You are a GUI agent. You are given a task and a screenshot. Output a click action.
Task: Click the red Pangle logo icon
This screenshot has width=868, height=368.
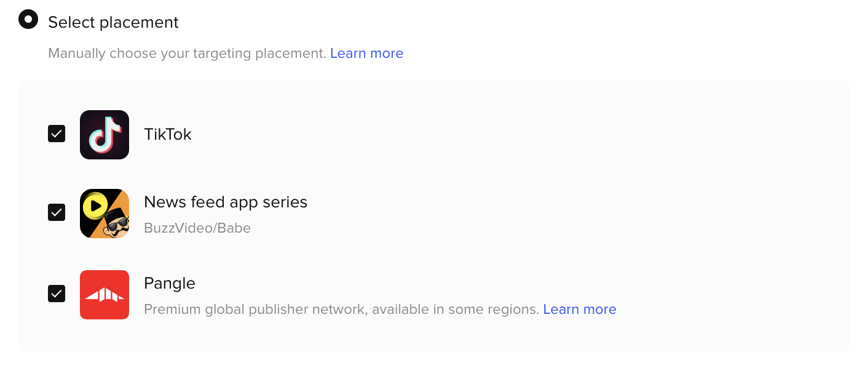point(105,295)
